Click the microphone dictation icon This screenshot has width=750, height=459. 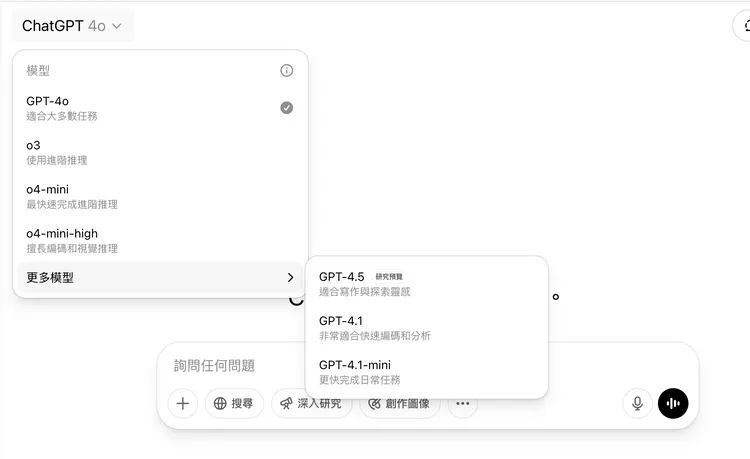point(637,404)
